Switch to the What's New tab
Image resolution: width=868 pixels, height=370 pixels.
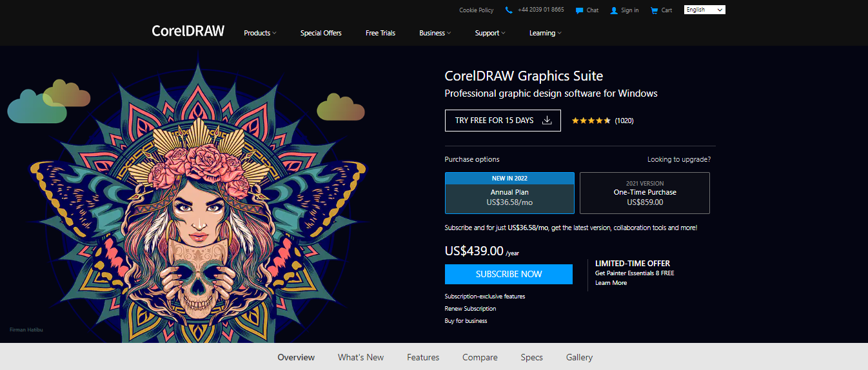360,357
